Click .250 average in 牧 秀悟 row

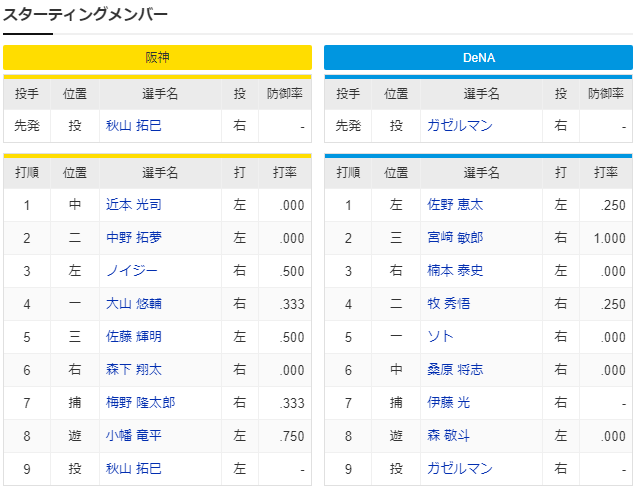click(x=613, y=304)
